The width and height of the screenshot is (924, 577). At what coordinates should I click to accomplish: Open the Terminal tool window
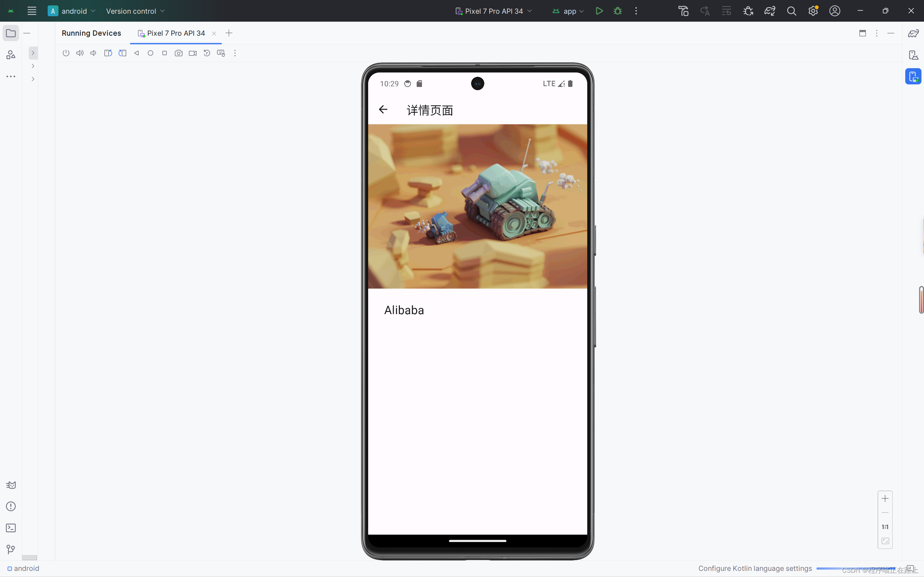[11, 528]
